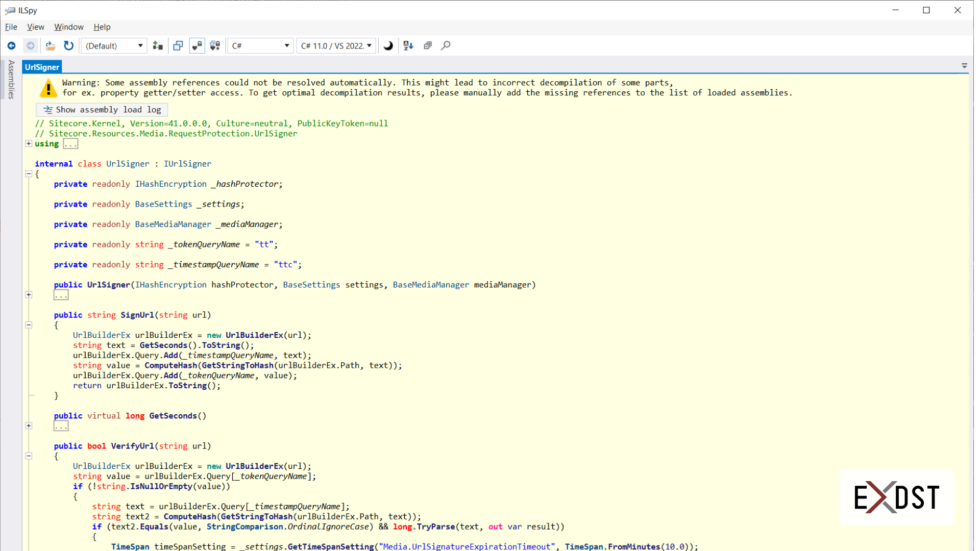Open an assembly using the folder icon
Image resolution: width=980 pixels, height=551 pixels.
click(50, 45)
